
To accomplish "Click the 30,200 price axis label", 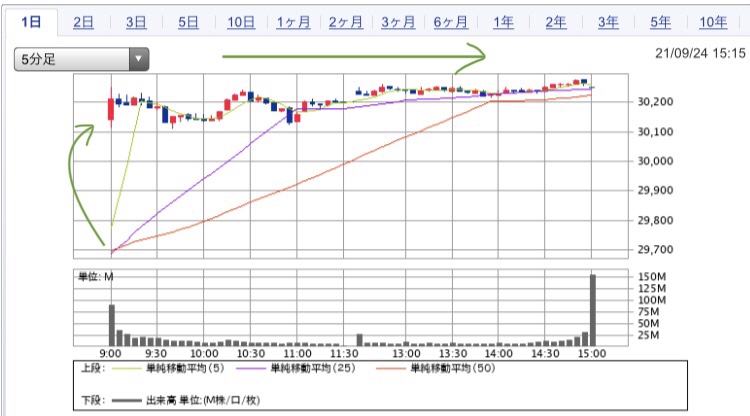I will pos(655,101).
